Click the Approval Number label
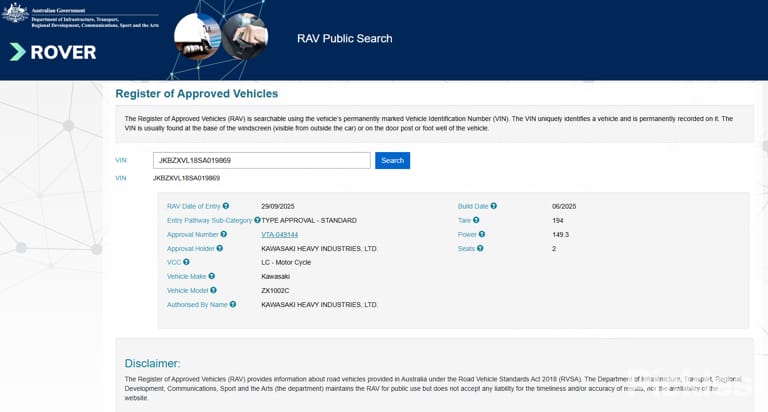The width and height of the screenshot is (768, 412). point(192,235)
